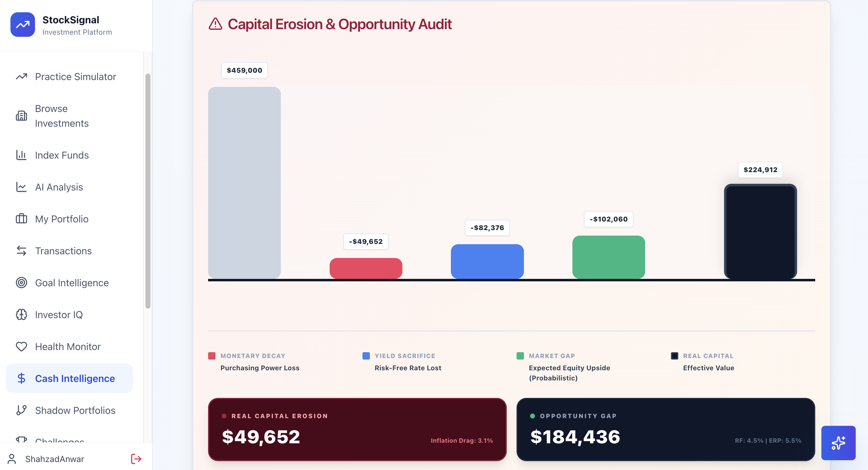The image size is (868, 470).
Task: Click the Expected Equity Upside (Probabilistic) label
Action: coord(569,373)
